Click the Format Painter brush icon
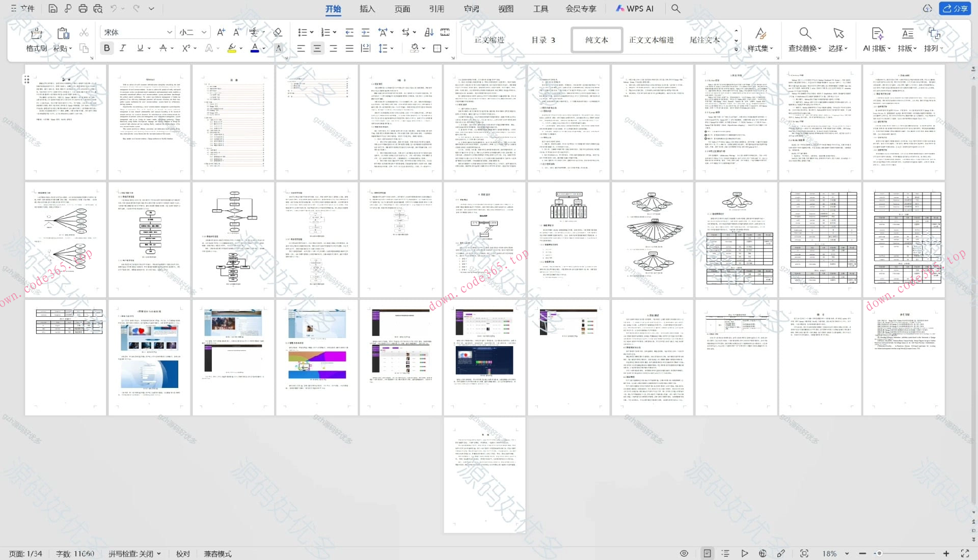The image size is (978, 560). pos(36,34)
